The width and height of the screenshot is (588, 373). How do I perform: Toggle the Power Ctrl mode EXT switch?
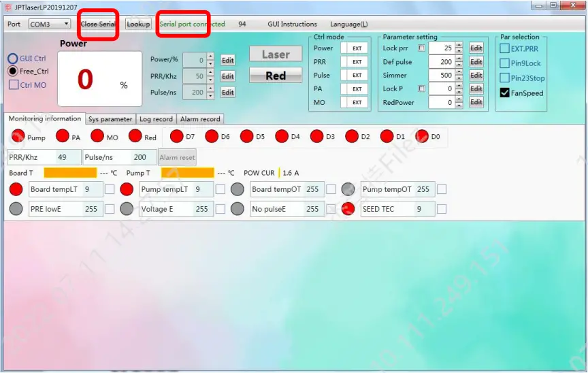[354, 48]
